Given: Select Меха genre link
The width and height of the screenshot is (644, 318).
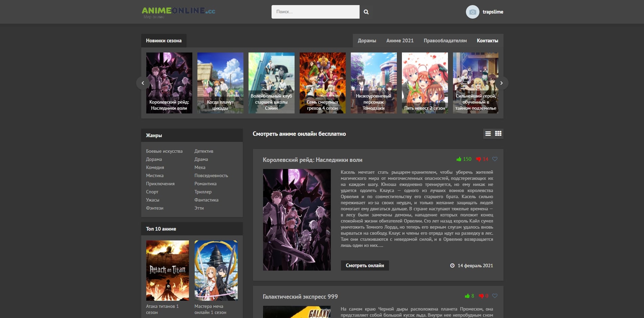Looking at the screenshot, I should tap(200, 167).
